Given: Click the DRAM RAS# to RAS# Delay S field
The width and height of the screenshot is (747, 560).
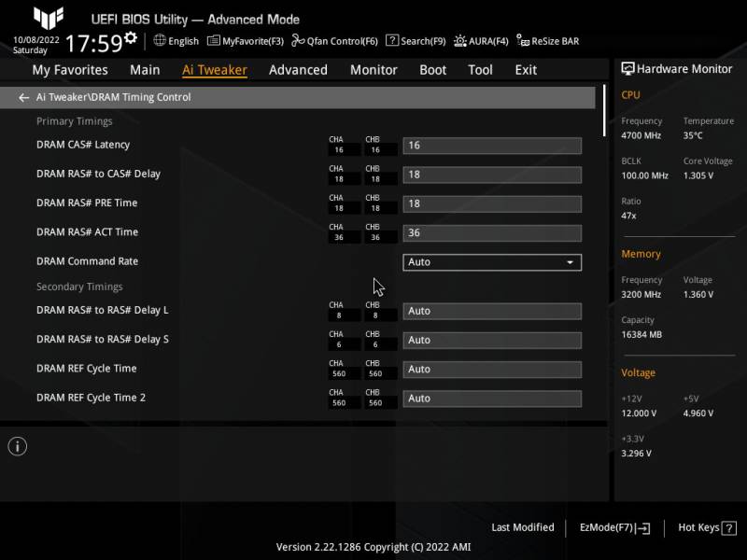Looking at the screenshot, I should pos(492,340).
